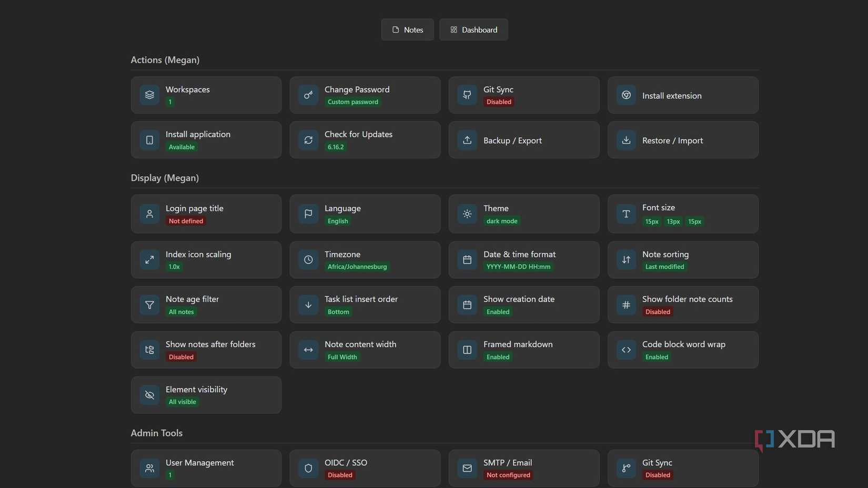Click the Not configured SMTP badge
This screenshot has width=868, height=488.
[508, 475]
